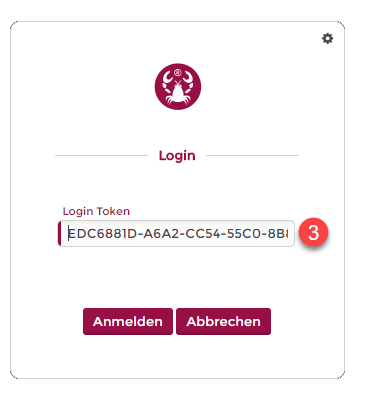Viewport: 371px width, 413px height.
Task: Click the crab's right claw in the logo
Action: (x=188, y=79)
